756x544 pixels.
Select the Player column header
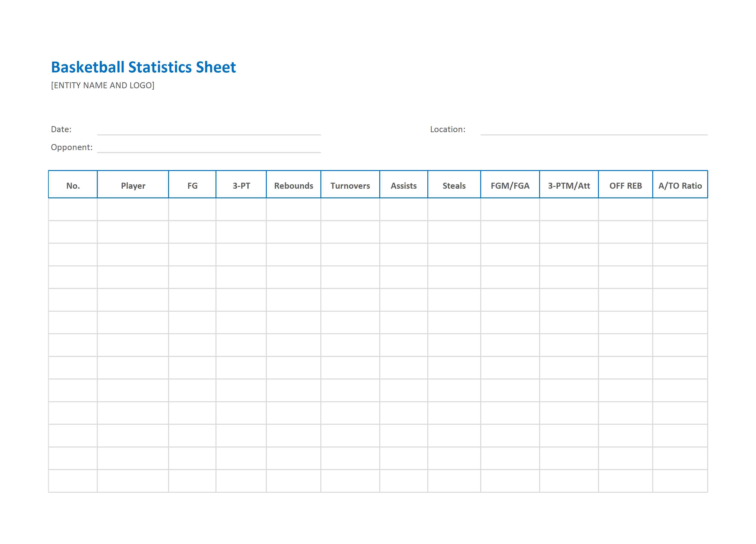[x=133, y=185]
